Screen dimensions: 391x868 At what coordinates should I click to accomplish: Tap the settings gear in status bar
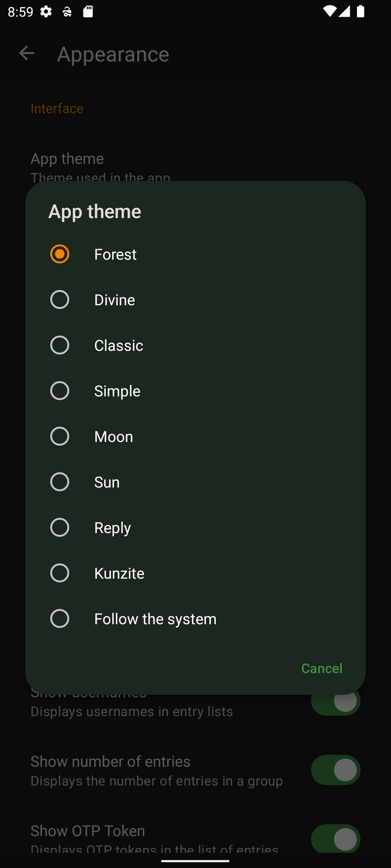tap(46, 12)
